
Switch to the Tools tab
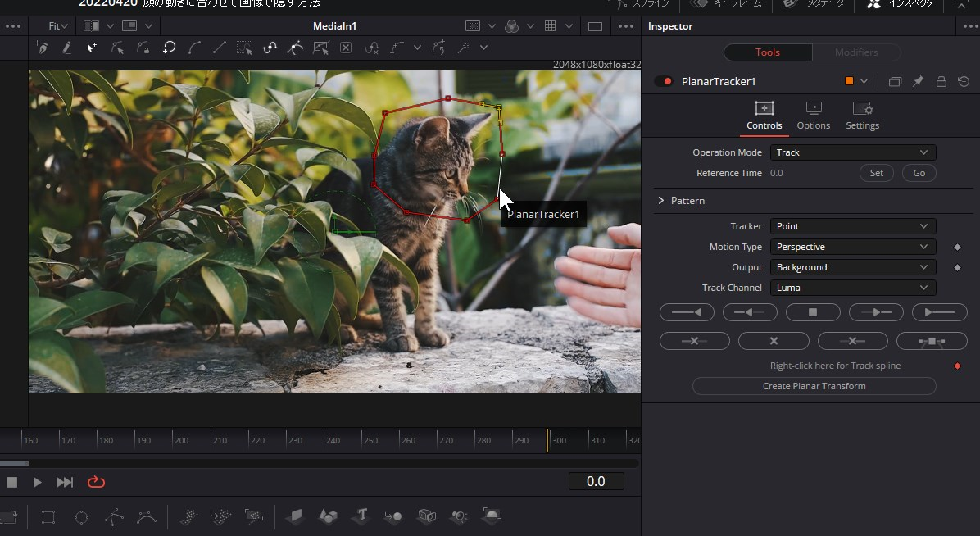(768, 52)
